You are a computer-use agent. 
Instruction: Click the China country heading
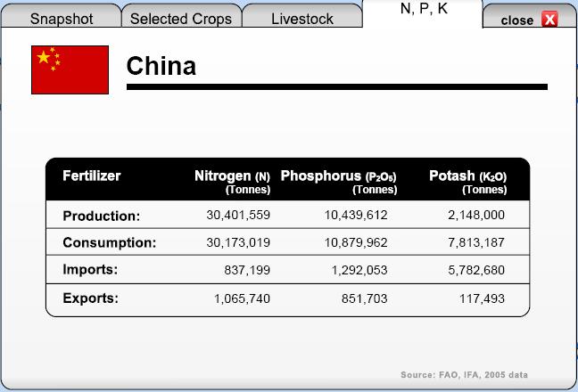(161, 66)
